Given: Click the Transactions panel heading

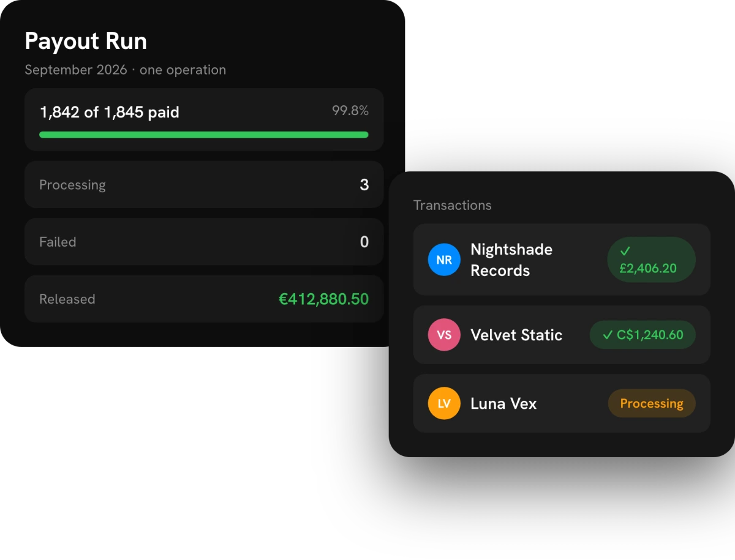Looking at the screenshot, I should click(453, 205).
